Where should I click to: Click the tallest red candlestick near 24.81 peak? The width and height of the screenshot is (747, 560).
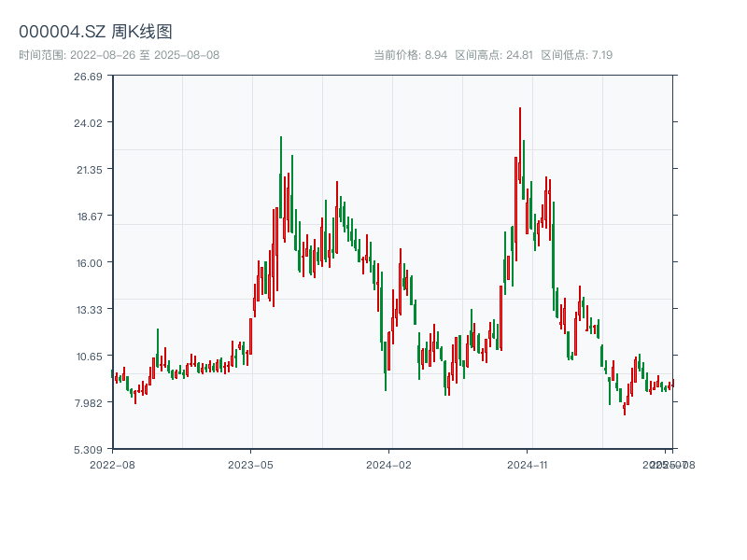520,146
